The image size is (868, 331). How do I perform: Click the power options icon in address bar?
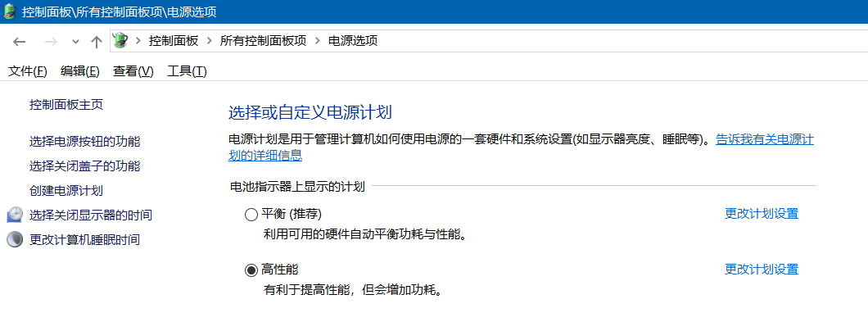[120, 40]
